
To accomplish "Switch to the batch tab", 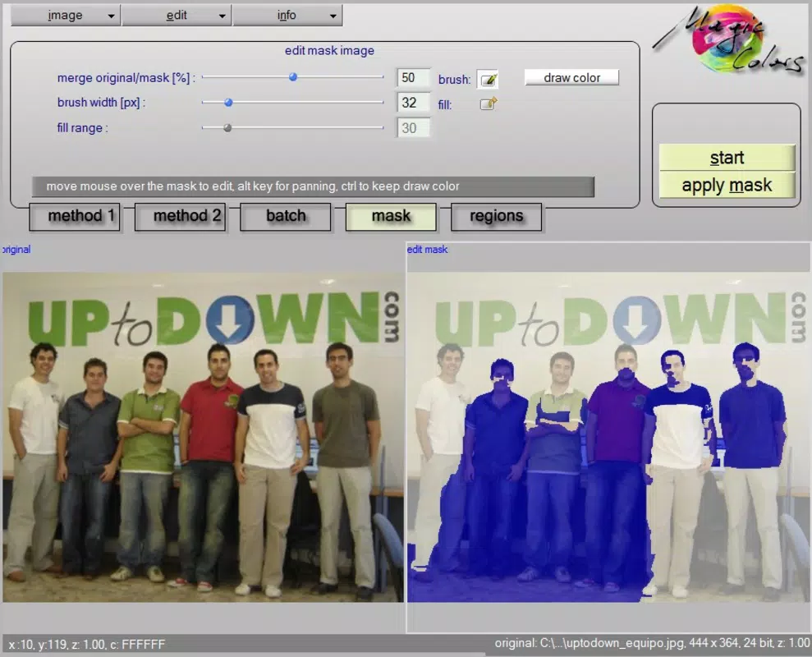I will click(286, 216).
